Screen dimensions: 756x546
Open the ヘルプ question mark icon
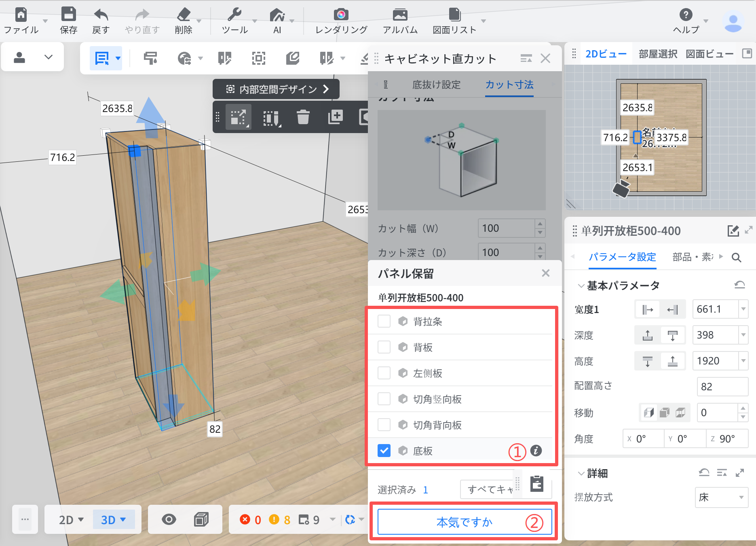686,15
